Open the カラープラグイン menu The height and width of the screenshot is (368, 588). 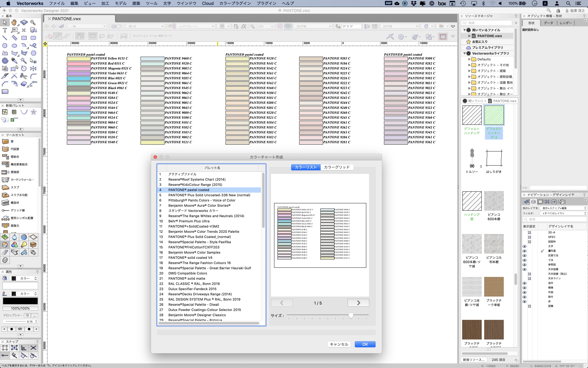(235, 3)
